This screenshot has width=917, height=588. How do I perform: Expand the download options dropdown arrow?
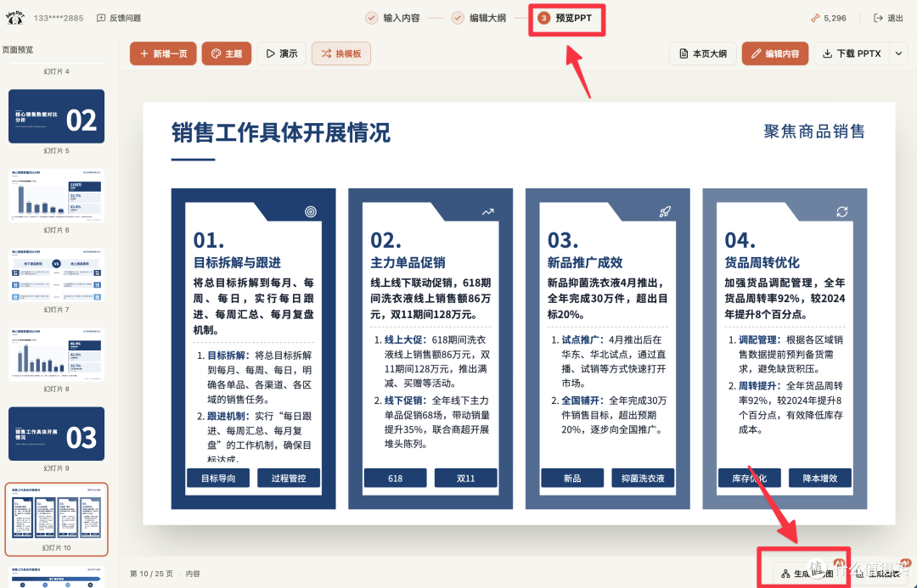pyautogui.click(x=899, y=53)
